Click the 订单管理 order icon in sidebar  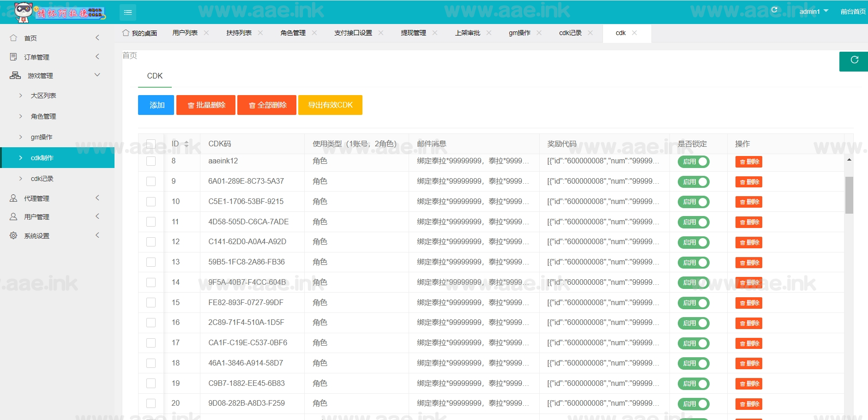pyautogui.click(x=14, y=57)
